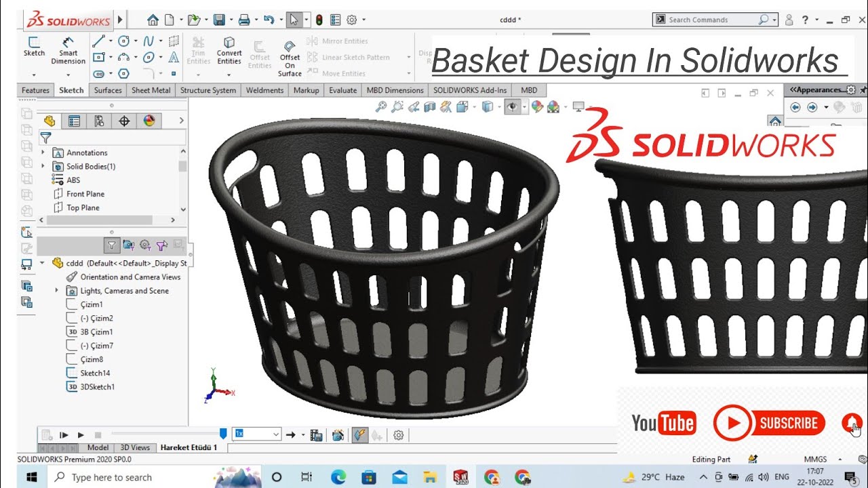The image size is (868, 488).
Task: Open the Sketch button dropdown arrow
Action: pyautogui.click(x=34, y=74)
